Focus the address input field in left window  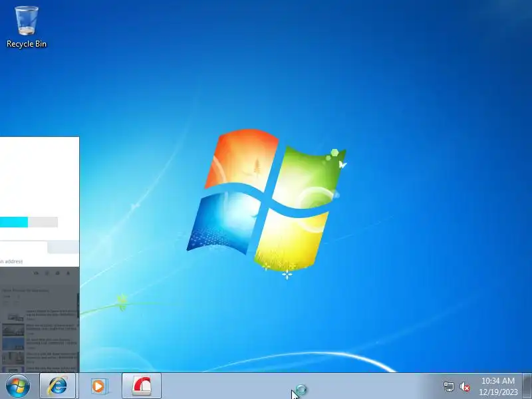23,247
